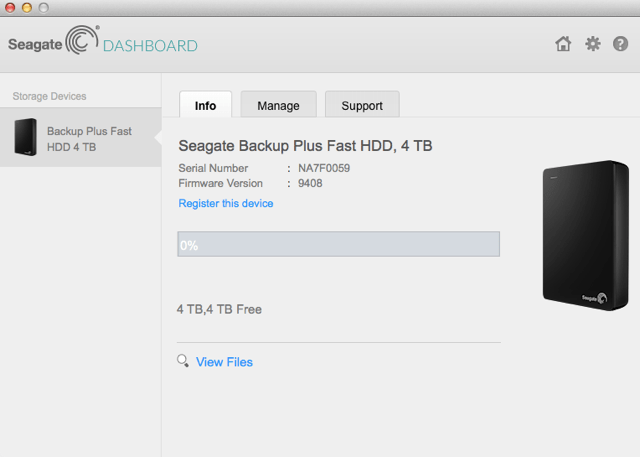
Task: Close the Seagate Dashboard window
Action: coord(10,7)
